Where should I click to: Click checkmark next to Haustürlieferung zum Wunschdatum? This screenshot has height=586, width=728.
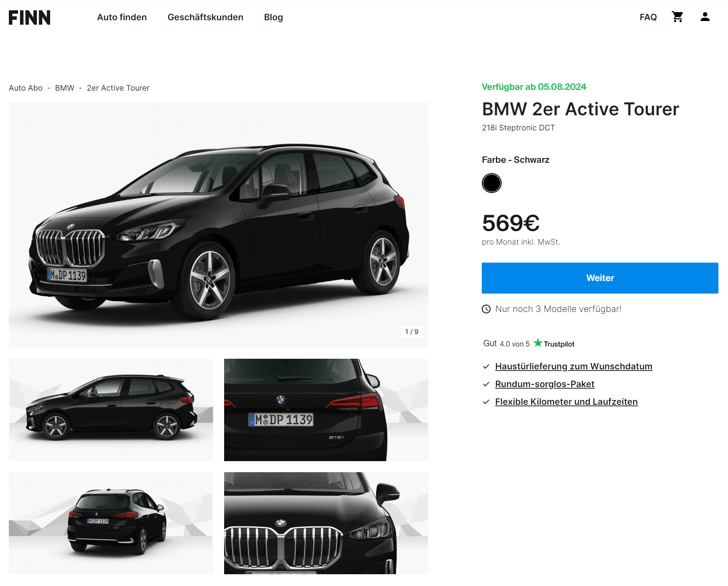[x=486, y=366]
